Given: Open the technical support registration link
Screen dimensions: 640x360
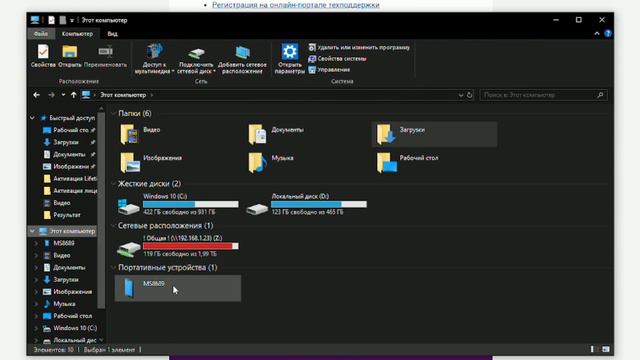Looking at the screenshot, I should [296, 5].
